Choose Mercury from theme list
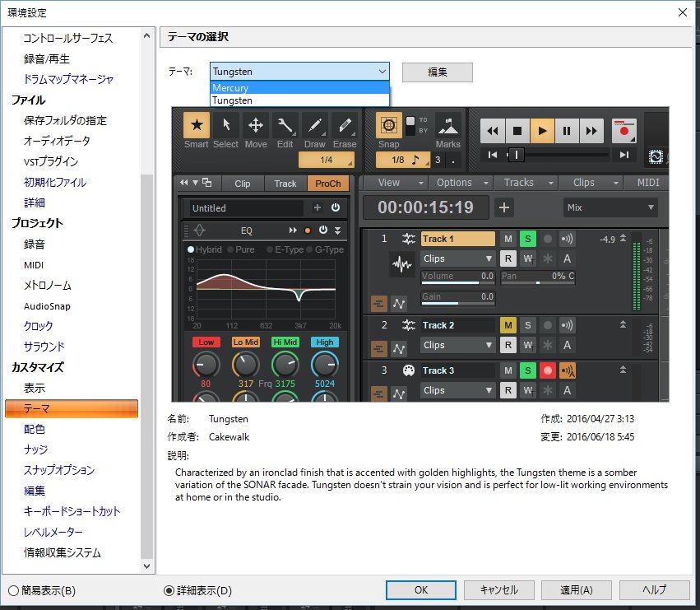The height and width of the screenshot is (610, 700). [299, 87]
